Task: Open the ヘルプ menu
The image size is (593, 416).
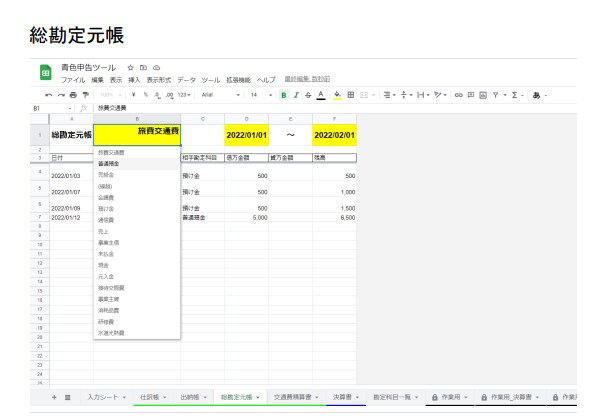Action: click(x=266, y=80)
